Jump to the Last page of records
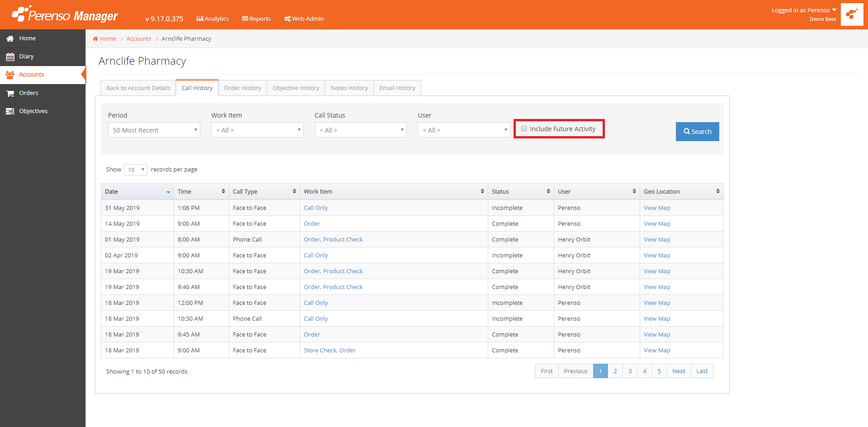This screenshot has width=868, height=427. pos(702,371)
